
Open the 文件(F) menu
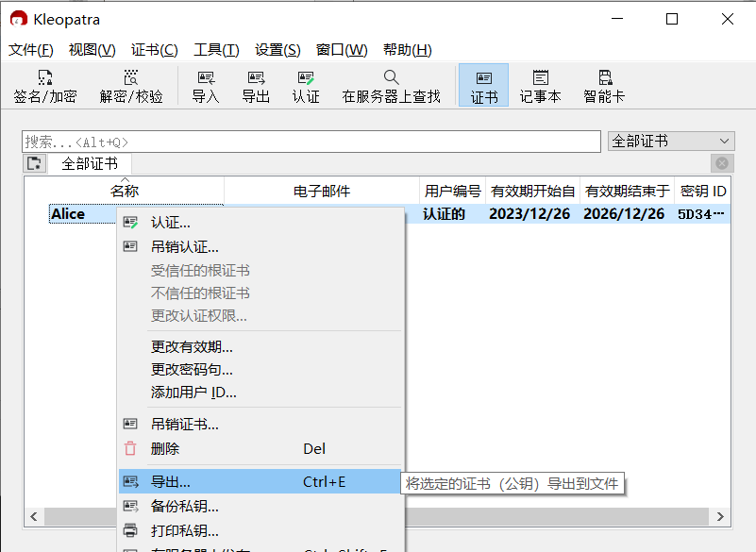[31, 50]
